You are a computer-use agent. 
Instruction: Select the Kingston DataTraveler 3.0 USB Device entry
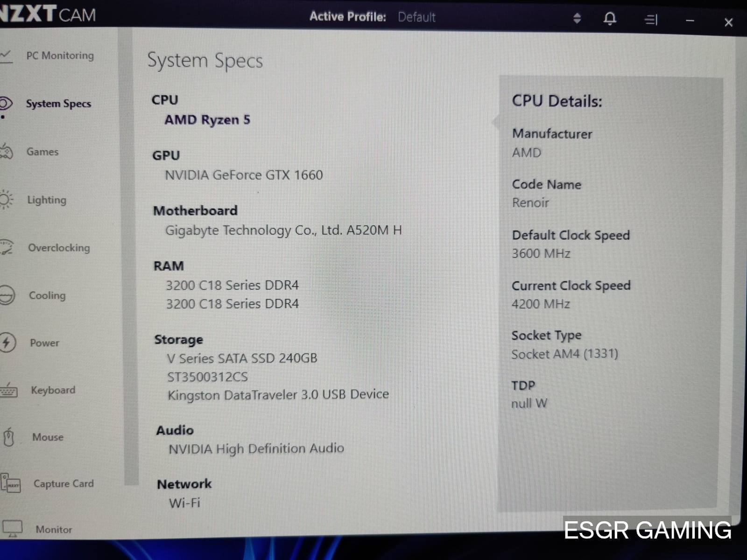(x=278, y=395)
